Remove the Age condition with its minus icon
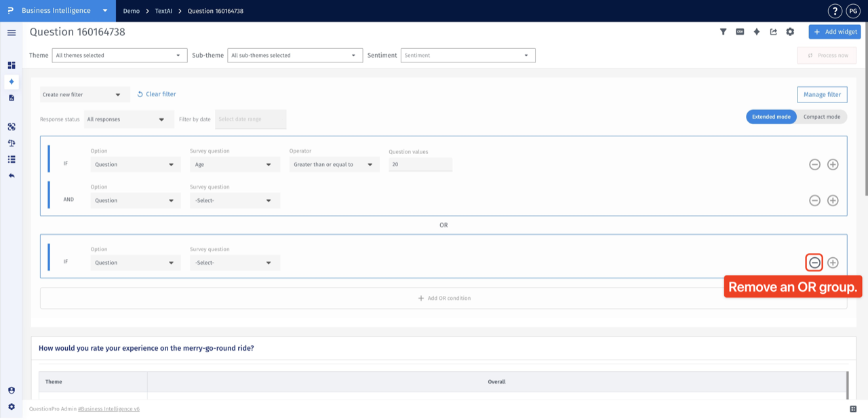The image size is (868, 420). 814,164
